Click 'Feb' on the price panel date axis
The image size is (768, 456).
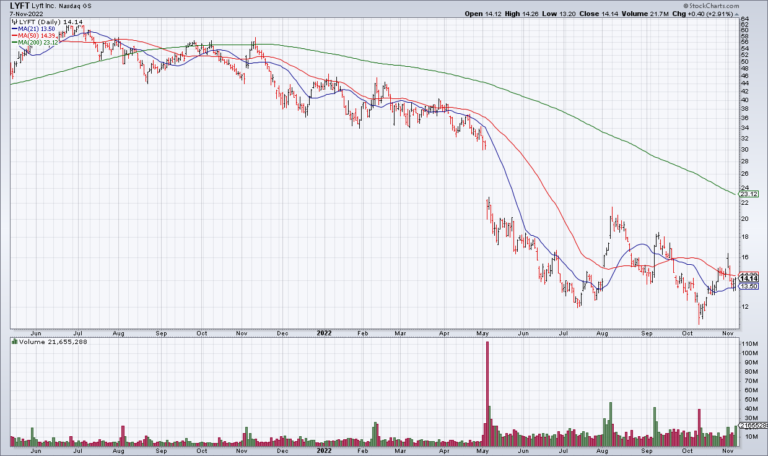click(362, 334)
